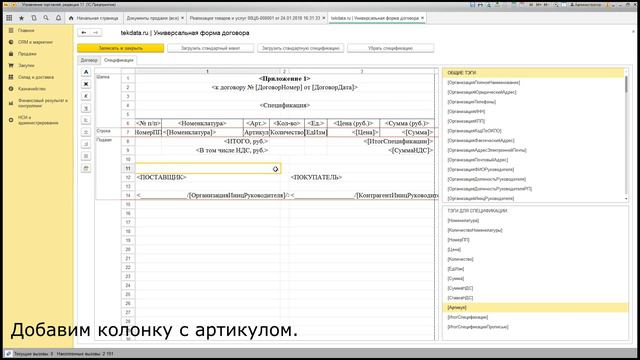Switch to Начальная страница tab
Image resolution: width=640 pixels, height=360 pixels.
[x=93, y=18]
